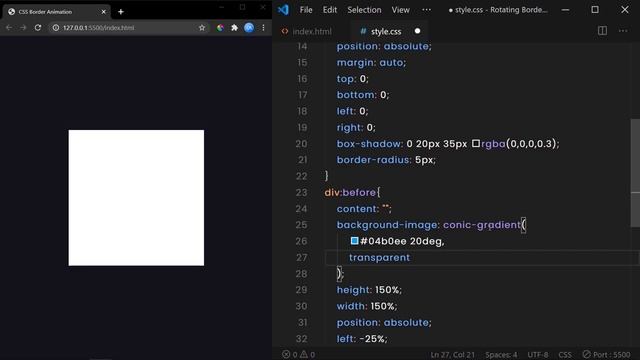The width and height of the screenshot is (640, 360).
Task: Click Port: 5500 Live Server indicator
Action: 607,354
